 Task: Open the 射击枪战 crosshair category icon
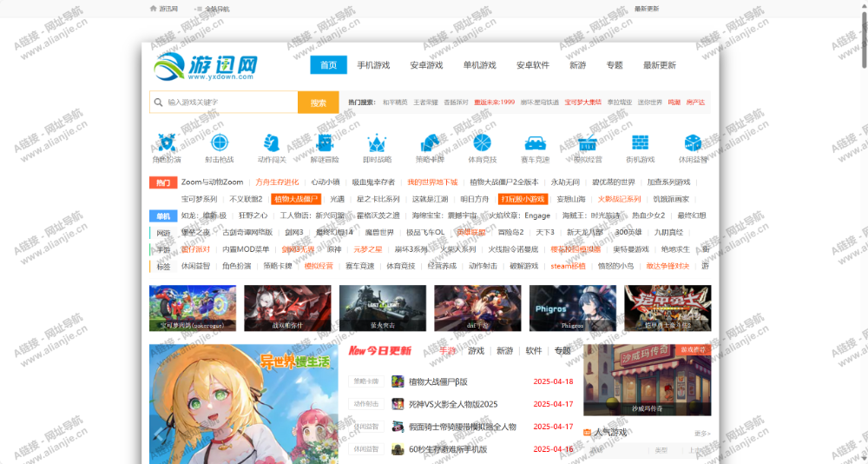point(220,143)
